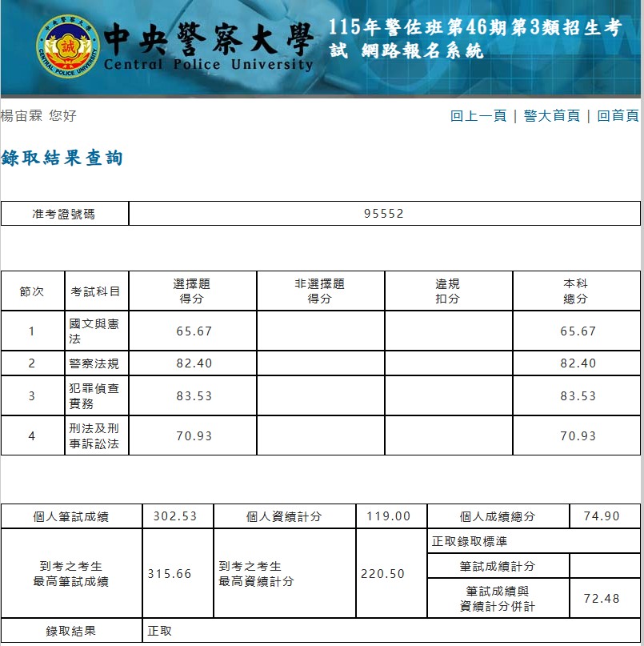Click 到考之考生最高資績計分 label

(256, 573)
